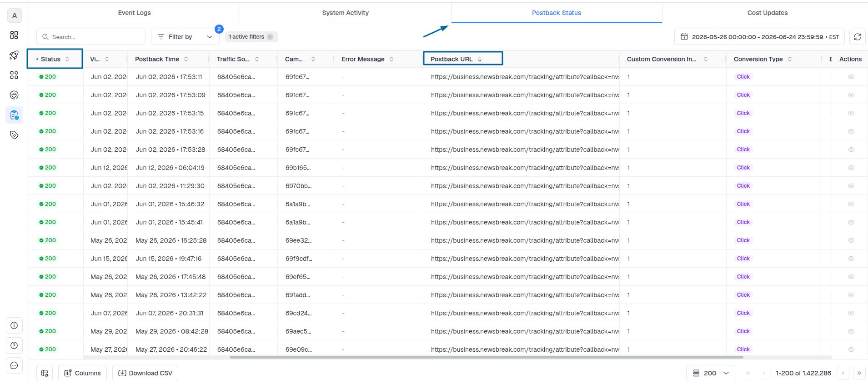Click campaign ID 69b165… cell
Screen dimensions: 868x384
298,168
